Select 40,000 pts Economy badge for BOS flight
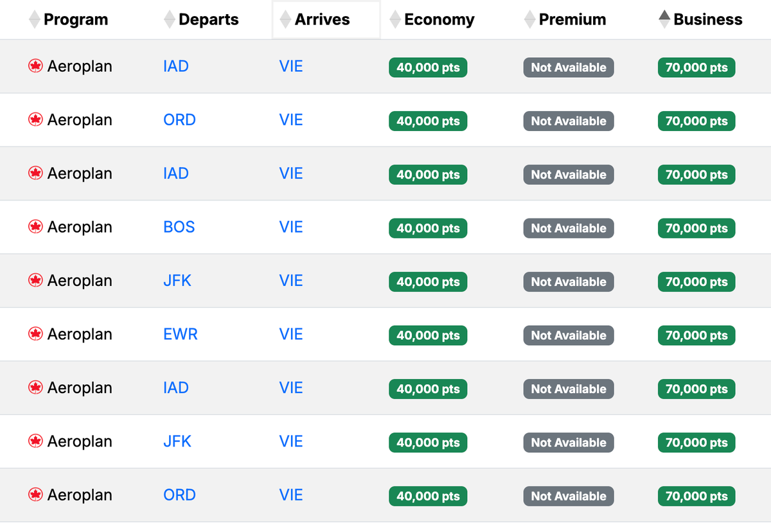Viewport: 771px width, 532px height. point(428,228)
